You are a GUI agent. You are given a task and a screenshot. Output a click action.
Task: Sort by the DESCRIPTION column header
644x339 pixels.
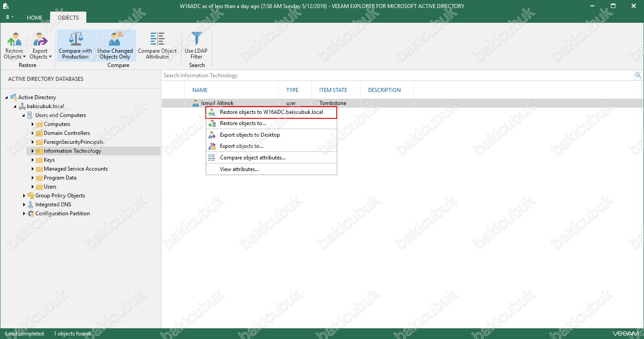[x=384, y=90]
